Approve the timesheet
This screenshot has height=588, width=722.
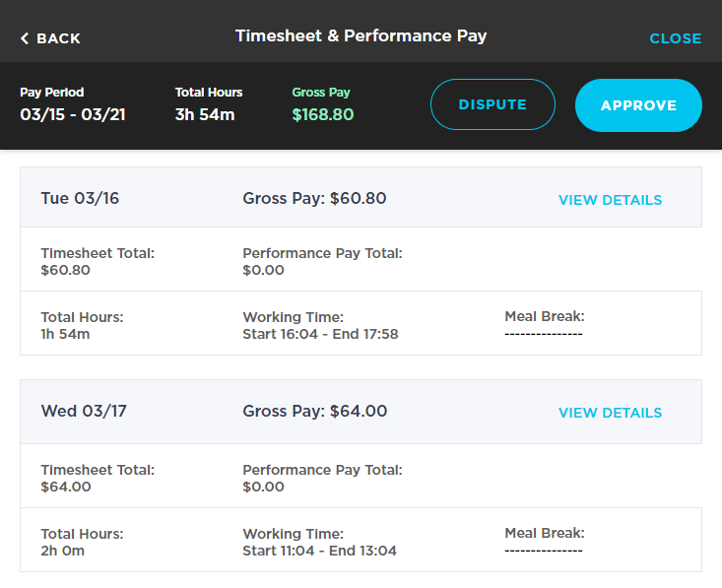click(638, 105)
